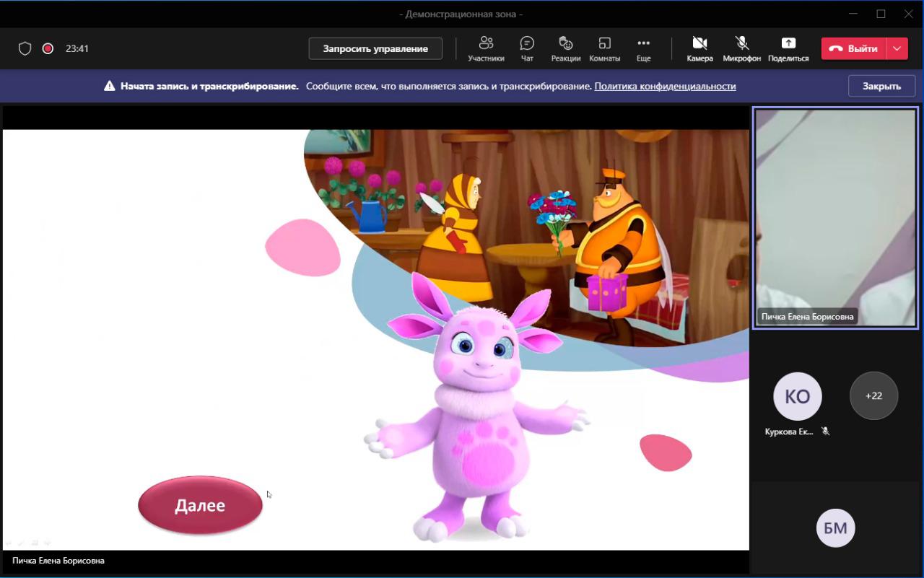Open the Реакции (reactions) menu
Image resolution: width=924 pixels, height=578 pixels.
tap(566, 48)
